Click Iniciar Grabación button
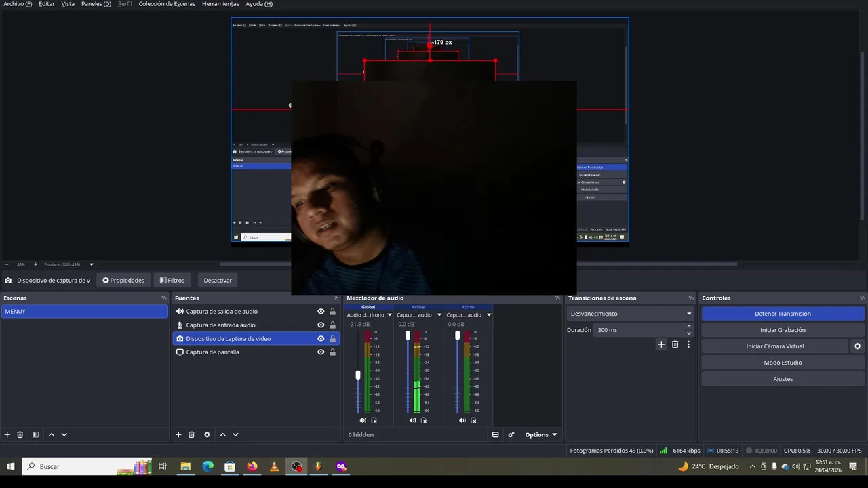868x488 pixels. (x=783, y=330)
